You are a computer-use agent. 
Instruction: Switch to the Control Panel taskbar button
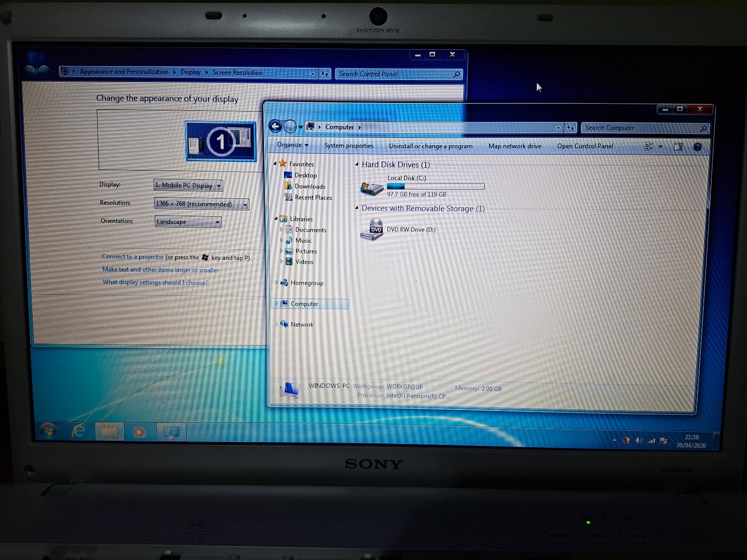point(171,433)
